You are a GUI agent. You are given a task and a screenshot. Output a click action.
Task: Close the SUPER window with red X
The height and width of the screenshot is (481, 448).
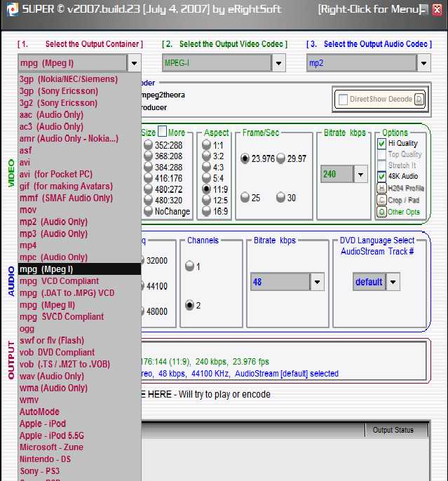tap(437, 10)
